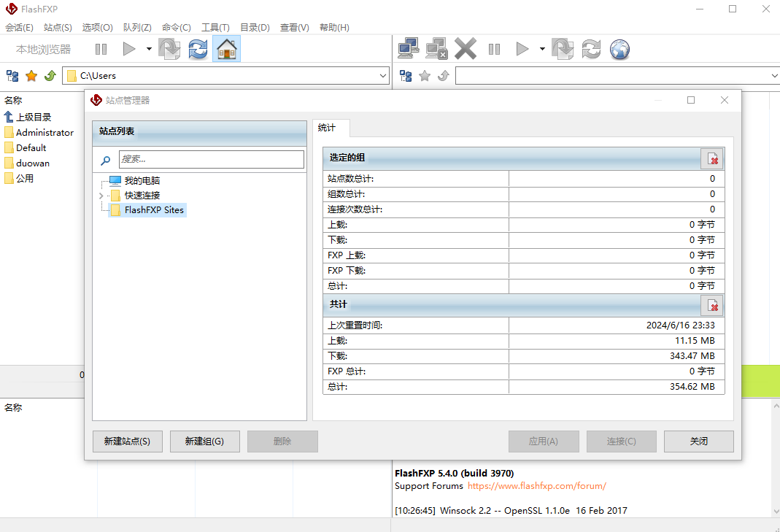Screen dimensions: 780x532
Task: Open the 帮助(H) menu
Action: [x=334, y=28]
